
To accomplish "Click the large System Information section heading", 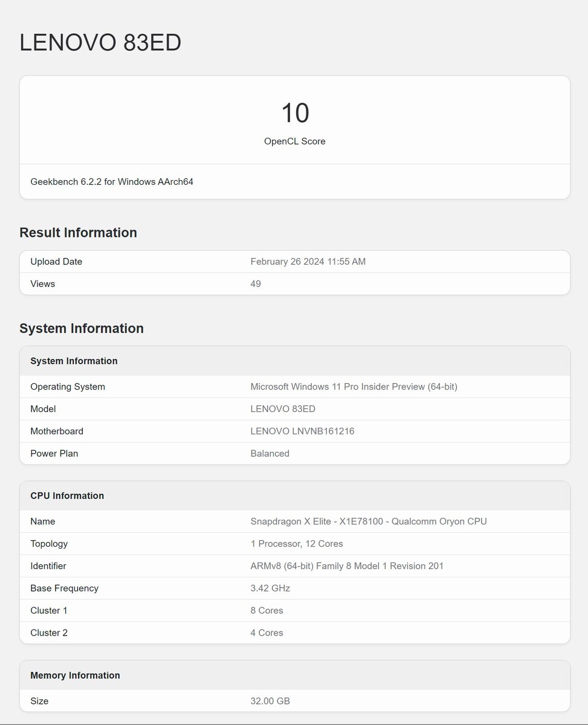I will (82, 328).
